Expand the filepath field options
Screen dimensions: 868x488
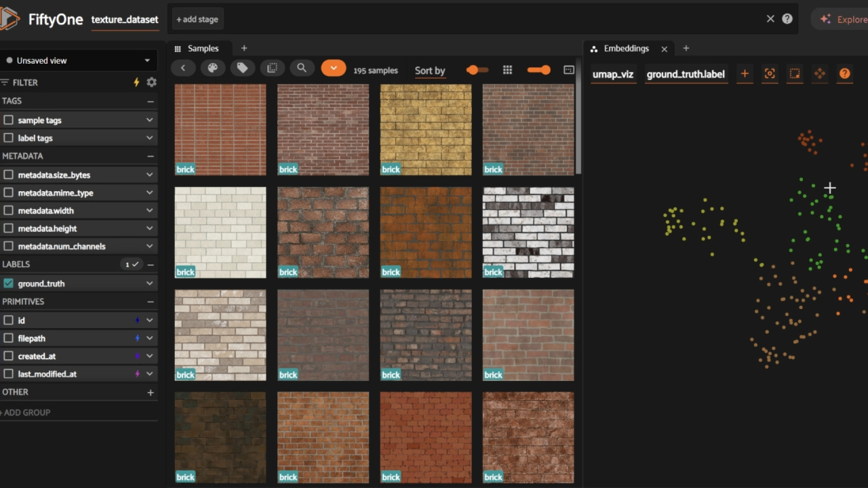coord(149,338)
